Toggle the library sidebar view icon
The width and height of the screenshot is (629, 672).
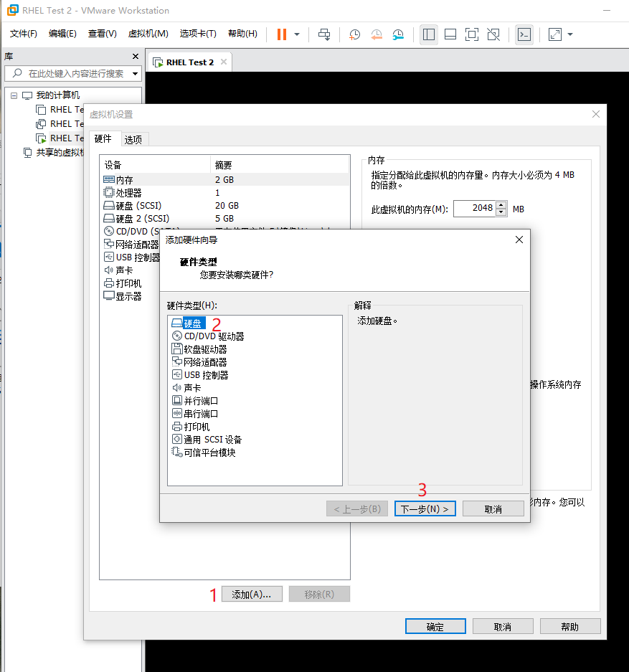point(428,34)
